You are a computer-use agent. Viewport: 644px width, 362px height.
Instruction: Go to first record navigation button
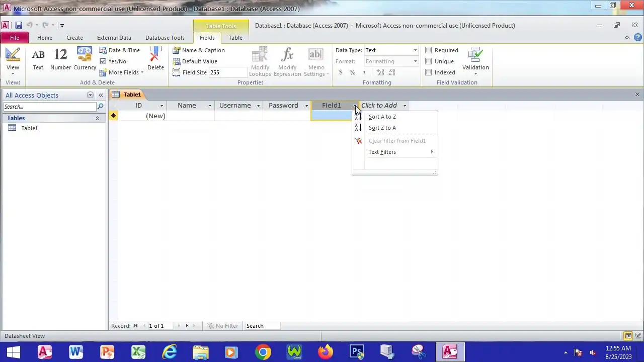pos(136,326)
